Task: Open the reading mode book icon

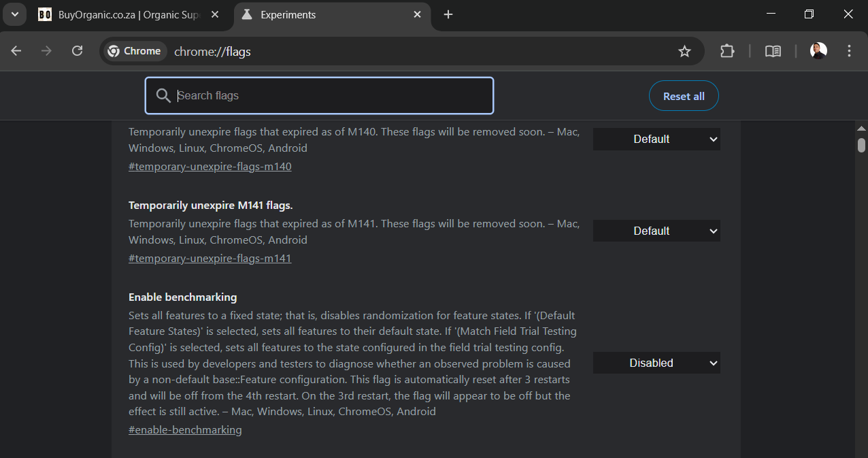Action: click(773, 51)
